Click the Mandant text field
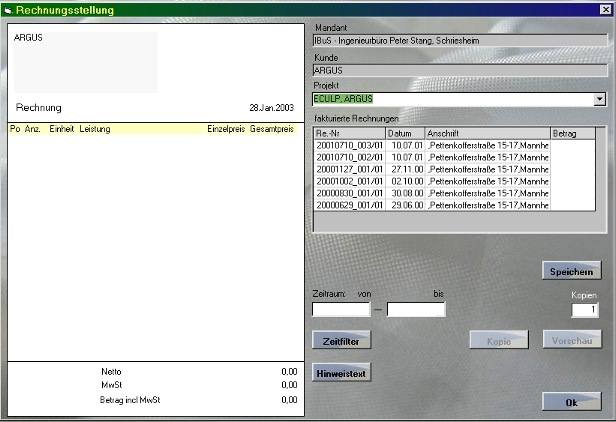This screenshot has width=616, height=422. click(x=459, y=41)
